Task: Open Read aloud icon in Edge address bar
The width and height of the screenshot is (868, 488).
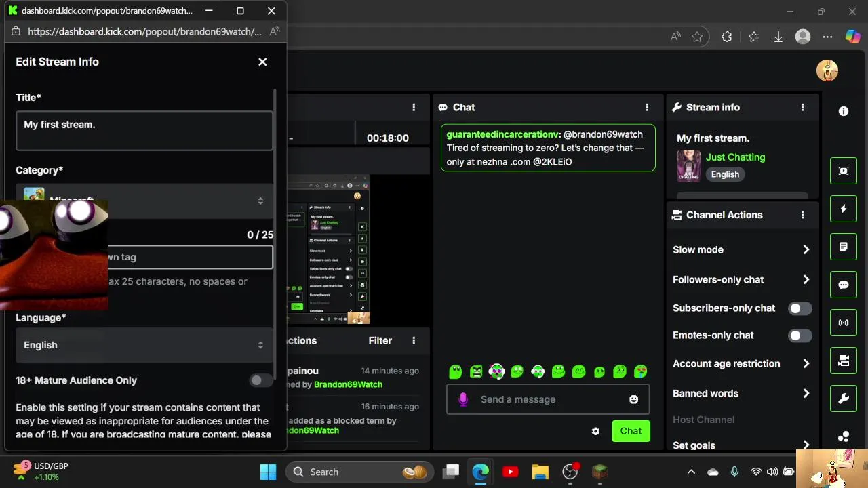Action: point(675,37)
